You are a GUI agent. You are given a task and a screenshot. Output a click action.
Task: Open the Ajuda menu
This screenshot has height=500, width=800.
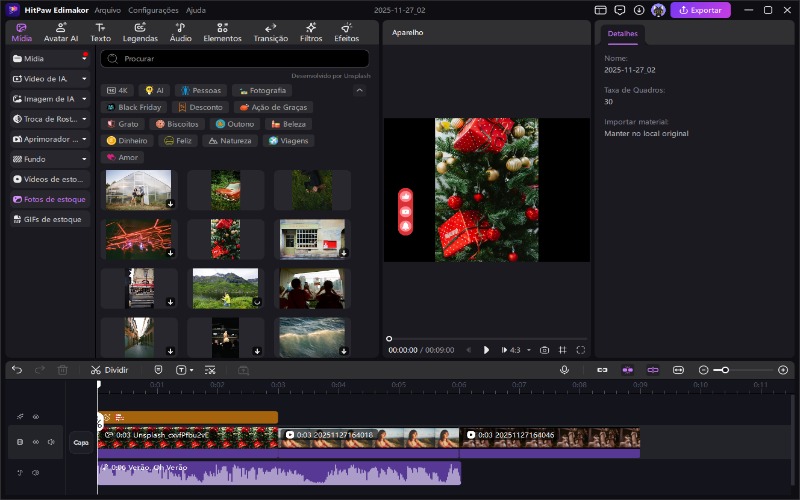pos(195,10)
